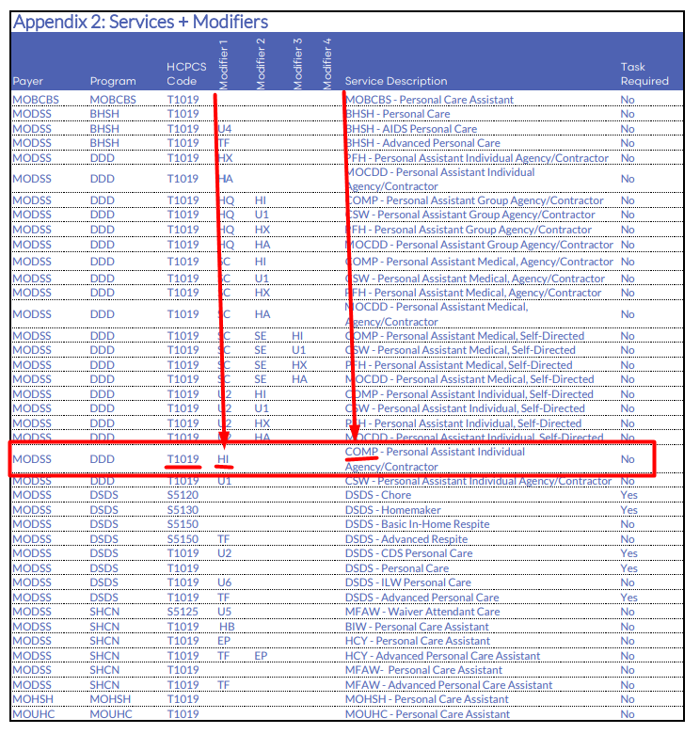Select the Task Required column header
700x734 pixels.
pos(644,74)
